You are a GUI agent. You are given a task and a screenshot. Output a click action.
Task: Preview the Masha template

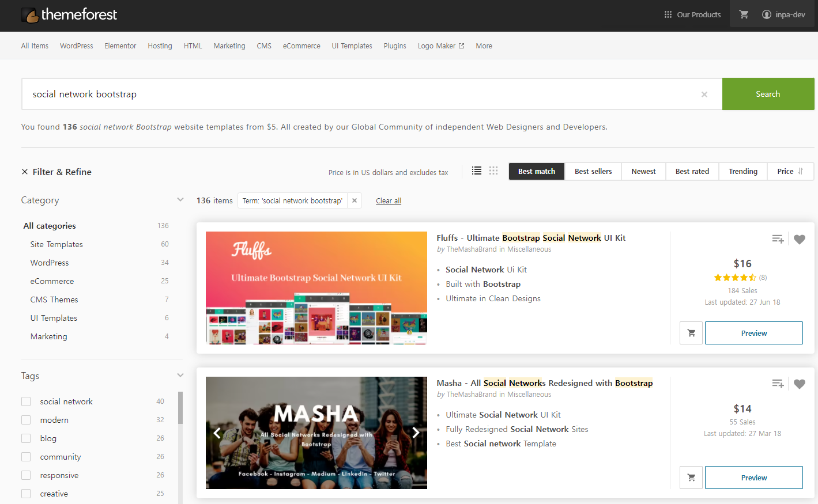(x=753, y=478)
